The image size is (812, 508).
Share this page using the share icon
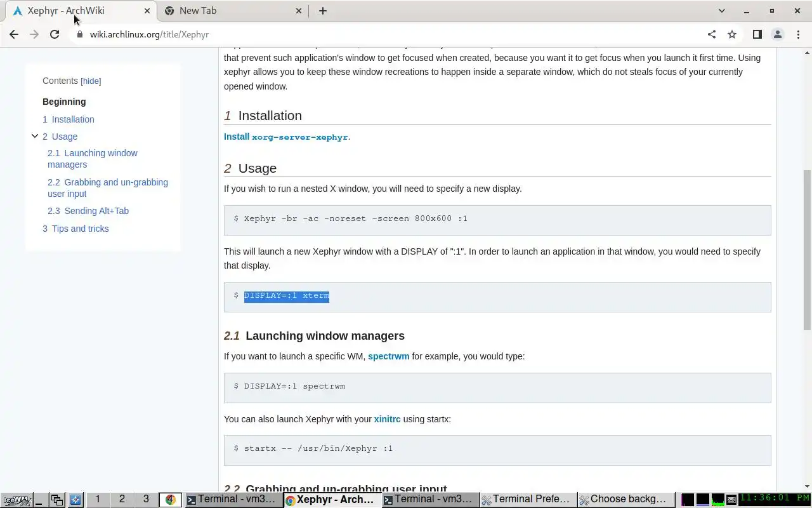click(712, 34)
